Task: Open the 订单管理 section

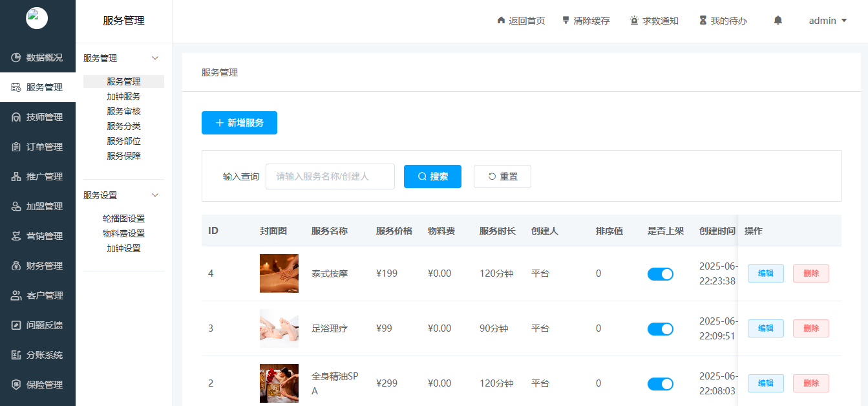Action: tap(37, 146)
